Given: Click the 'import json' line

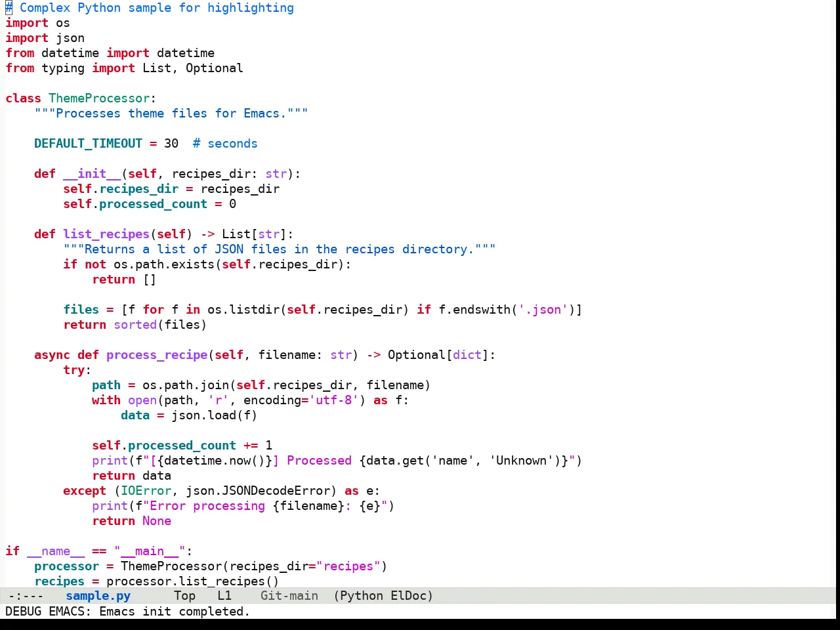Looking at the screenshot, I should pos(45,38).
